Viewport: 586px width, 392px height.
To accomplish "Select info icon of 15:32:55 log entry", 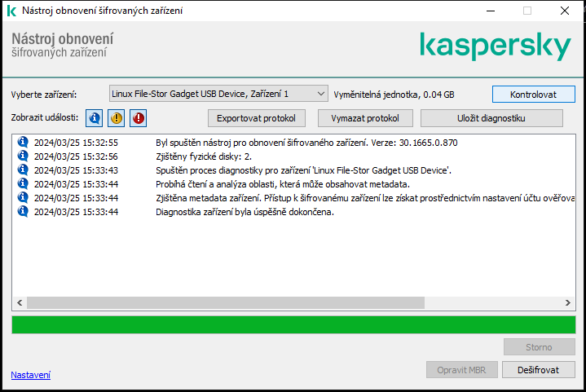I will pos(23,142).
